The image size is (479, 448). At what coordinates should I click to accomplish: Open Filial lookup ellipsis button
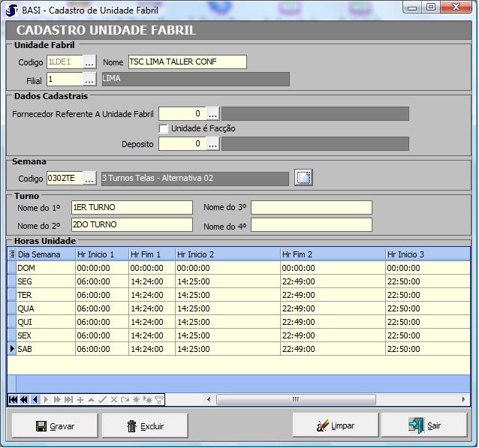[x=90, y=79]
